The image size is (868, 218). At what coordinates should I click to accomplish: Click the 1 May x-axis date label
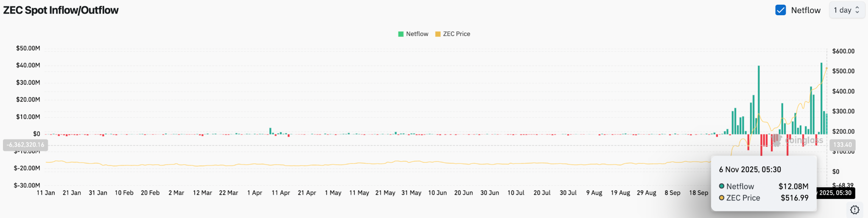click(333, 193)
